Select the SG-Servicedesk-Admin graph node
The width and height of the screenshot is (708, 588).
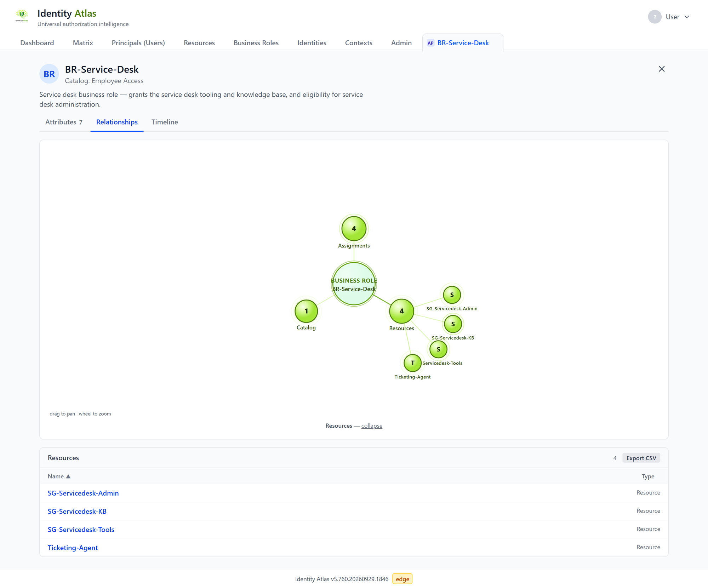[452, 295]
